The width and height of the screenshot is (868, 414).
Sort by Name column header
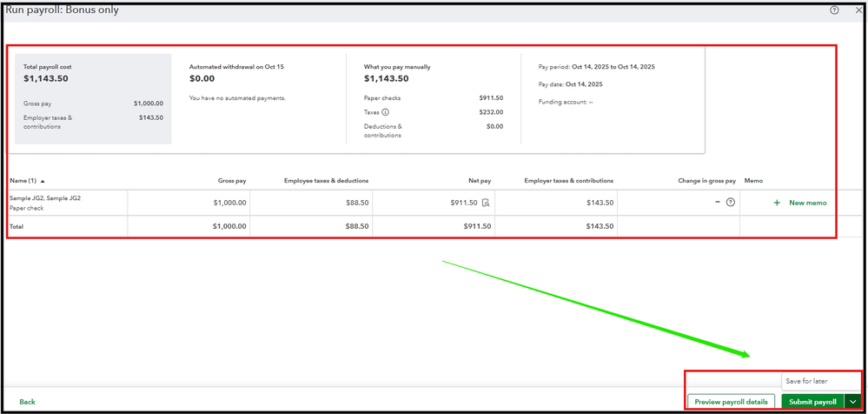pos(27,181)
